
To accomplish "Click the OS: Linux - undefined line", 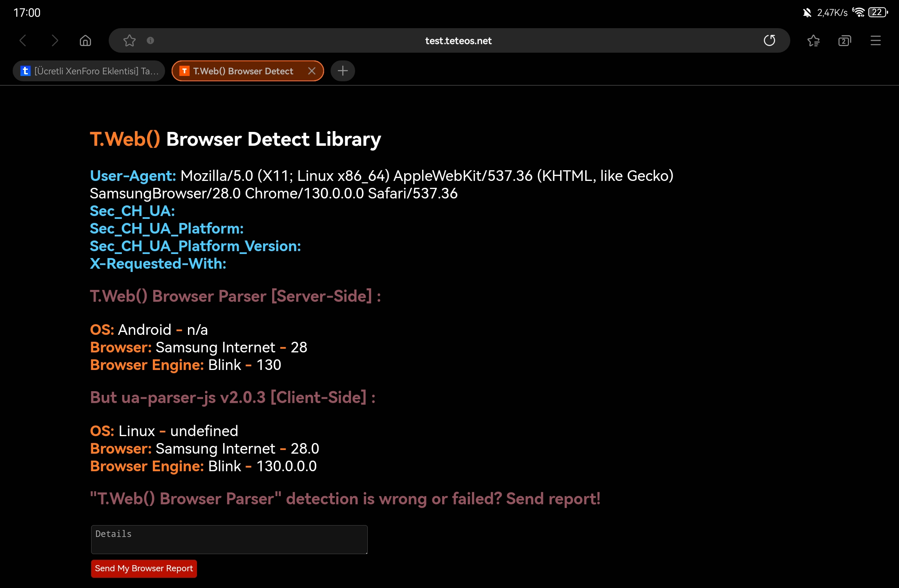I will (x=164, y=431).
